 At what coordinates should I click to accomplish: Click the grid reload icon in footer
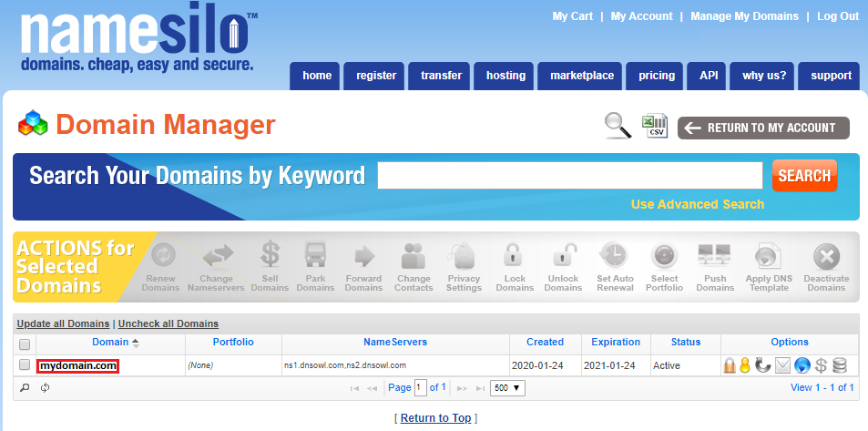[x=46, y=388]
